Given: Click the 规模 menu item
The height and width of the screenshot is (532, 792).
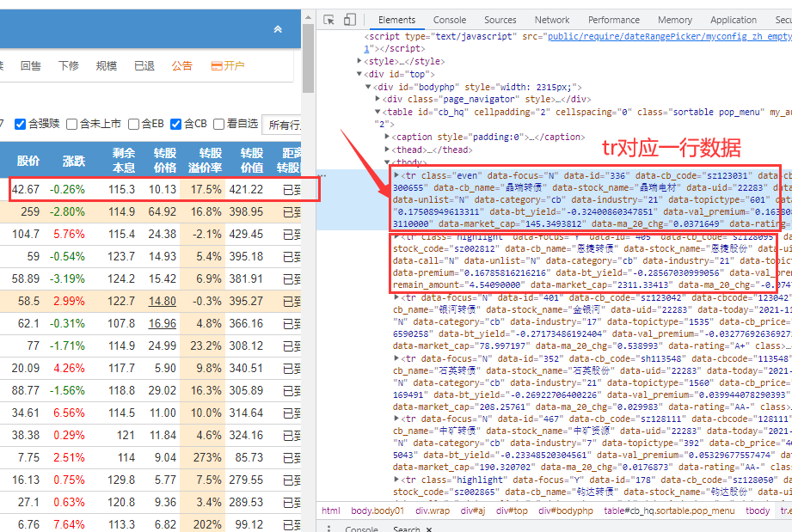Looking at the screenshot, I should pyautogui.click(x=106, y=65).
